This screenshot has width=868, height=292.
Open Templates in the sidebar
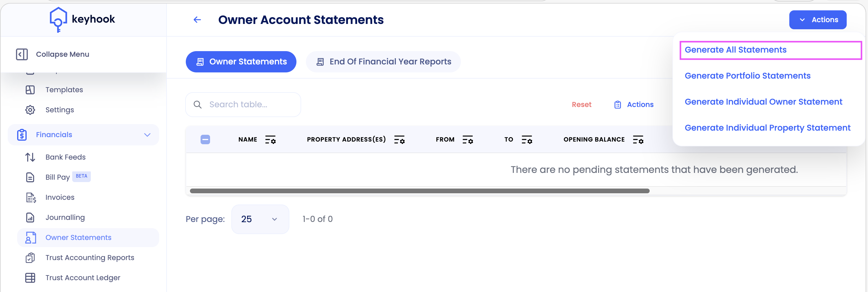[x=64, y=90]
